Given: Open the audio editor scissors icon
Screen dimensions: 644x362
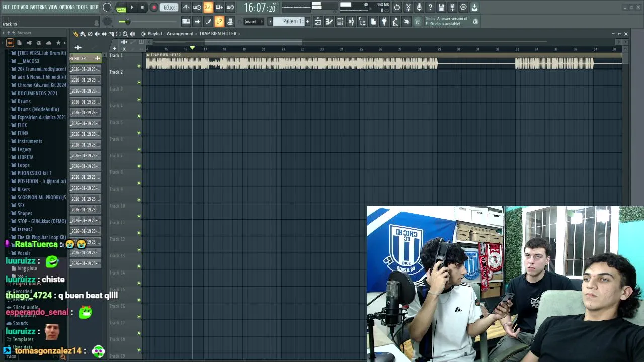Looking at the screenshot, I should click(408, 7).
